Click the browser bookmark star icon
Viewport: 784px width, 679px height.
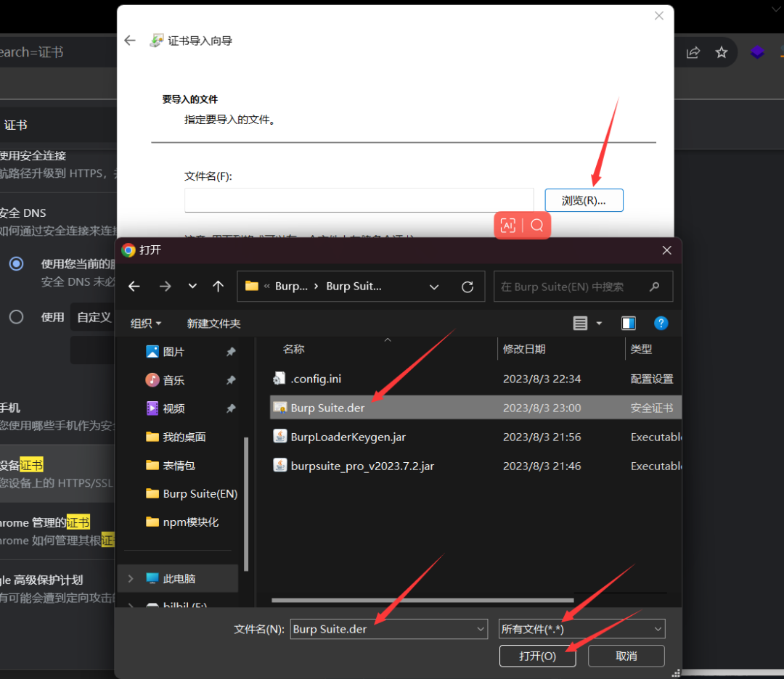pyautogui.click(x=721, y=52)
